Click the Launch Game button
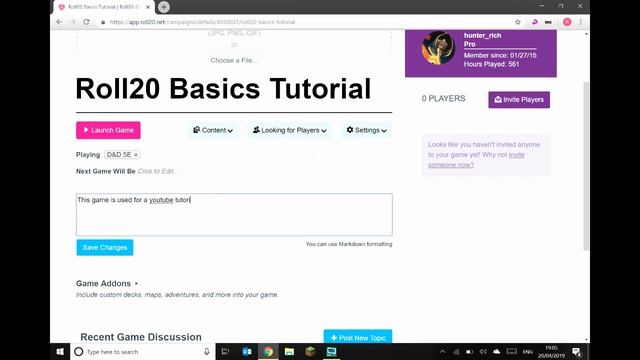This screenshot has height=360, width=640. tap(108, 130)
